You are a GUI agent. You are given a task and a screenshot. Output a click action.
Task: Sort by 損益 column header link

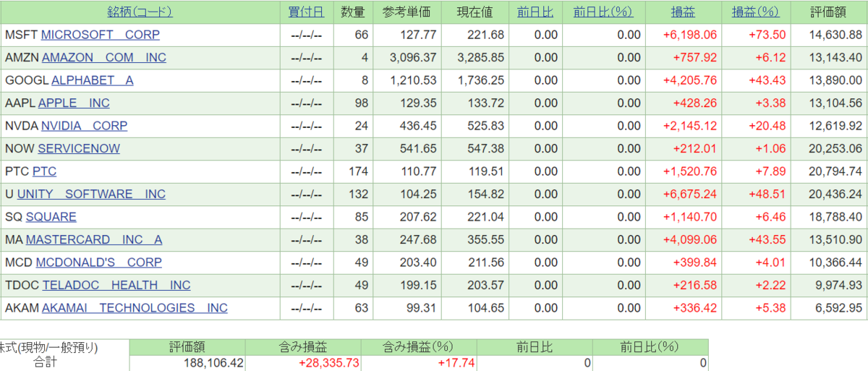pos(683,12)
